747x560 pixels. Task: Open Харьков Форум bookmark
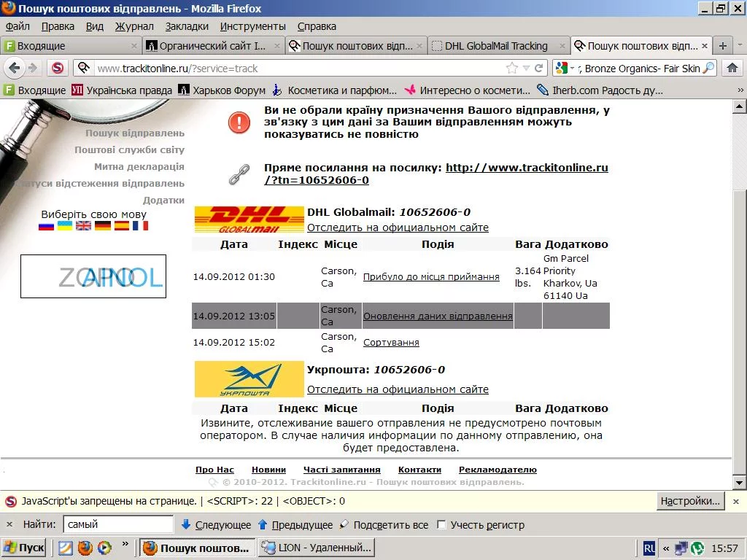point(222,90)
